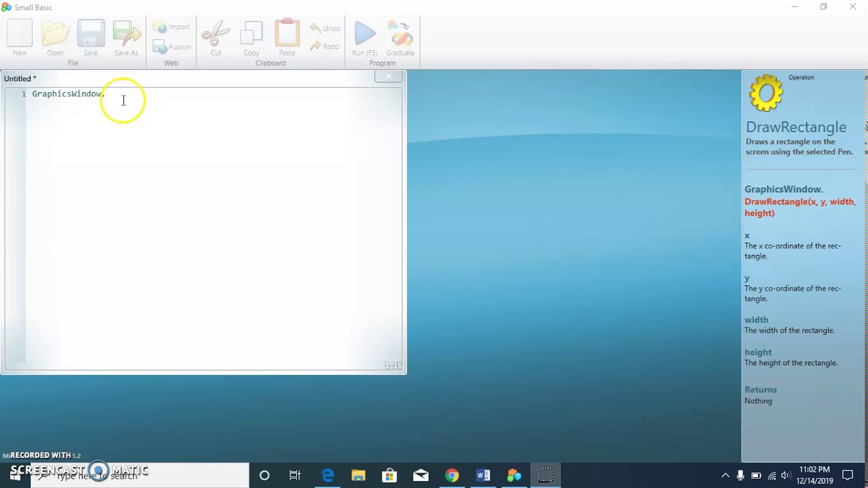Cut the selected code

(x=216, y=38)
